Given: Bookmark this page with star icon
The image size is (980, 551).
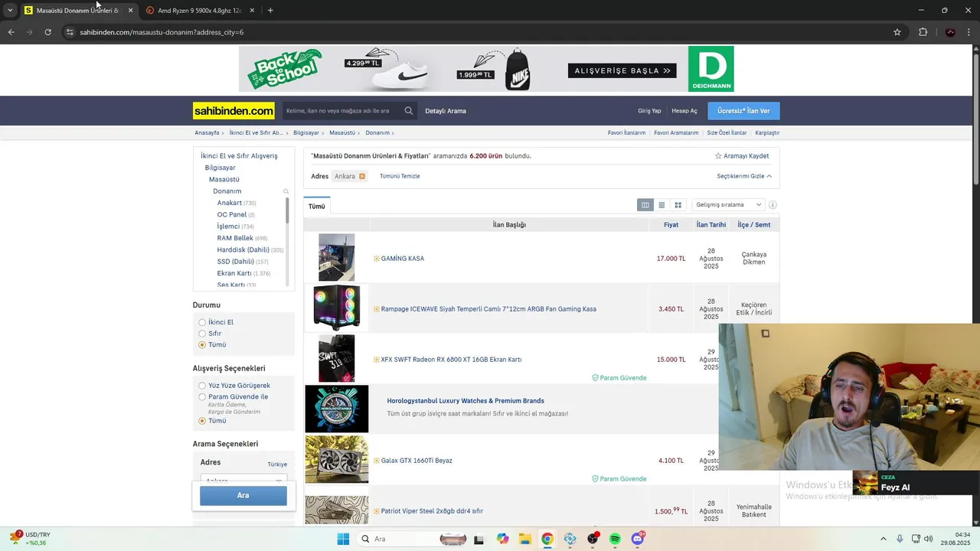Looking at the screenshot, I should pos(897,32).
